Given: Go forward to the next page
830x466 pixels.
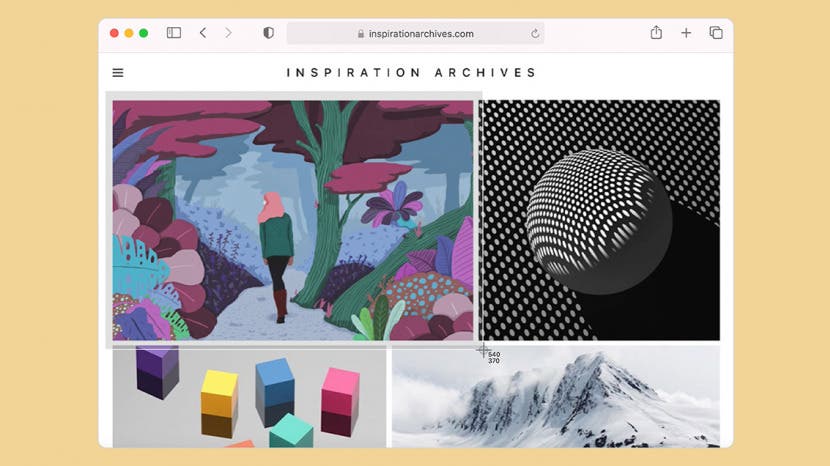Looking at the screenshot, I should click(x=228, y=33).
